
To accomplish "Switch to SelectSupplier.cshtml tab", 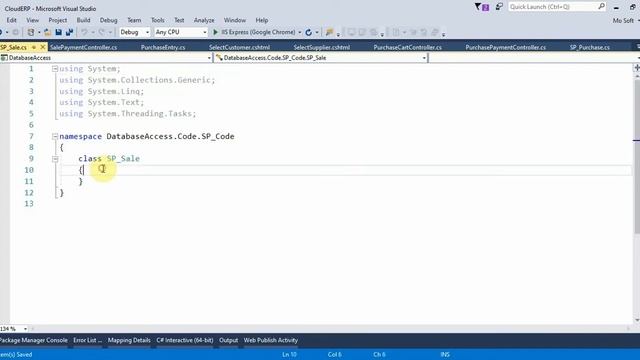I will pyautogui.click(x=322, y=47).
